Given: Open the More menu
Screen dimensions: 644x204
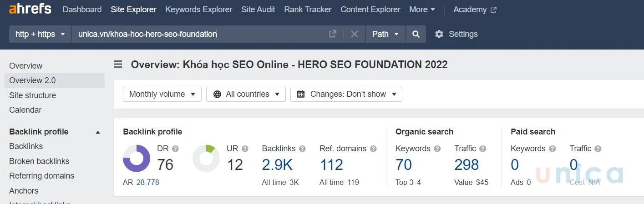Looking at the screenshot, I should 422,10.
